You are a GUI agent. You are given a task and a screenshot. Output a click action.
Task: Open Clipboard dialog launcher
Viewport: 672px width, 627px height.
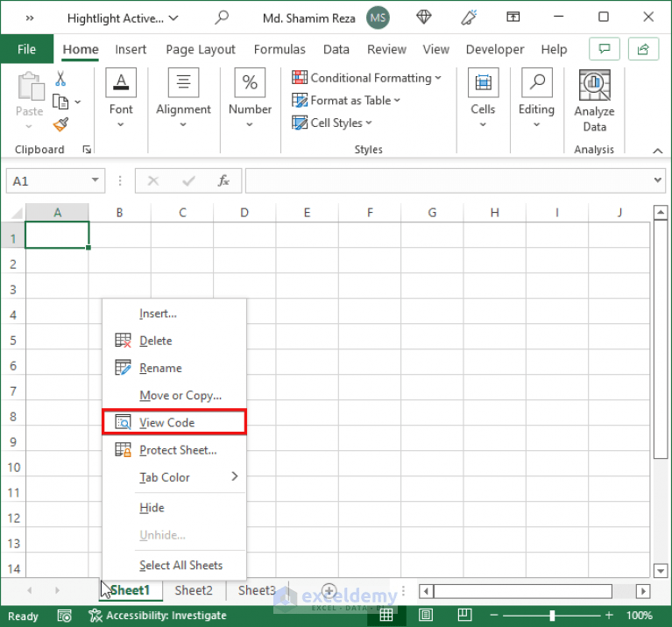click(x=87, y=150)
